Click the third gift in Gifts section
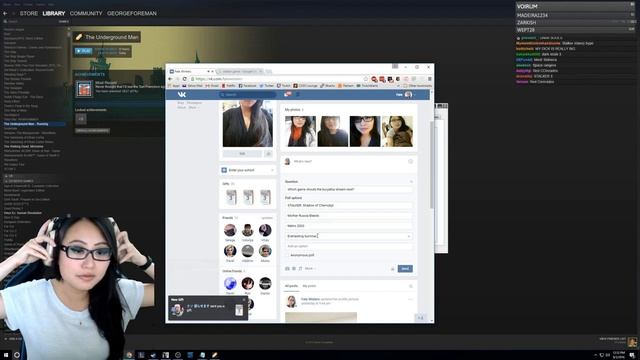 pos(265,197)
